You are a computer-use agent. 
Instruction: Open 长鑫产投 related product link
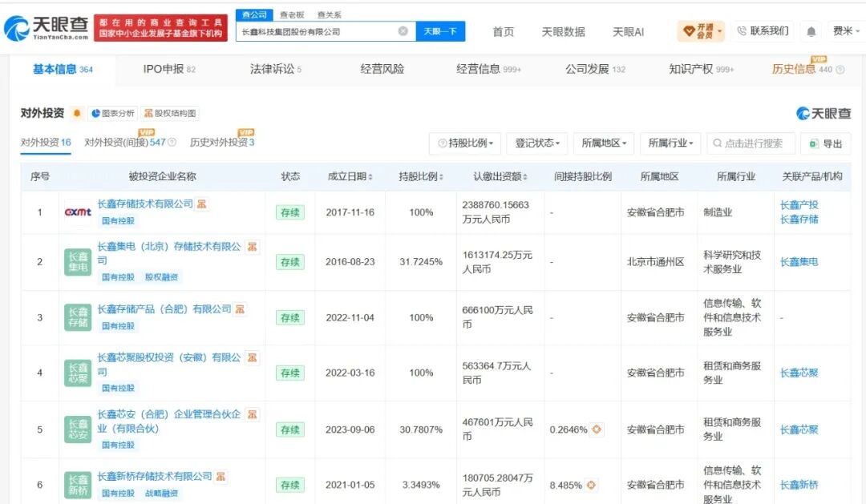(799, 205)
